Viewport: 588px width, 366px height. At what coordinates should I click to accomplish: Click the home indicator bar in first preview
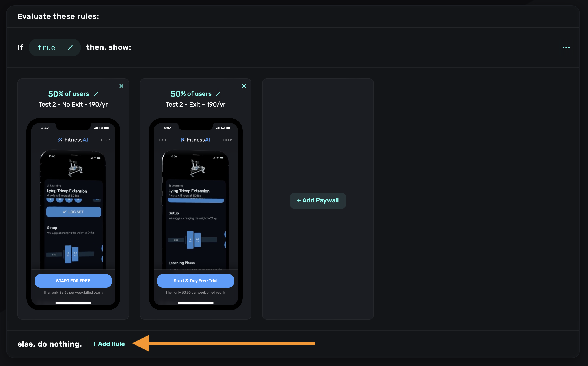coord(73,302)
